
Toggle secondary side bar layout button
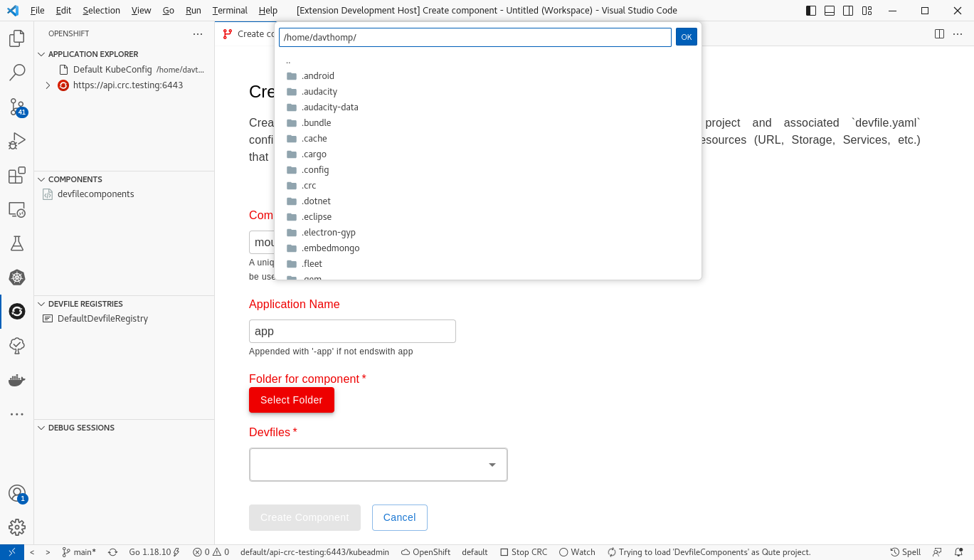848,11
